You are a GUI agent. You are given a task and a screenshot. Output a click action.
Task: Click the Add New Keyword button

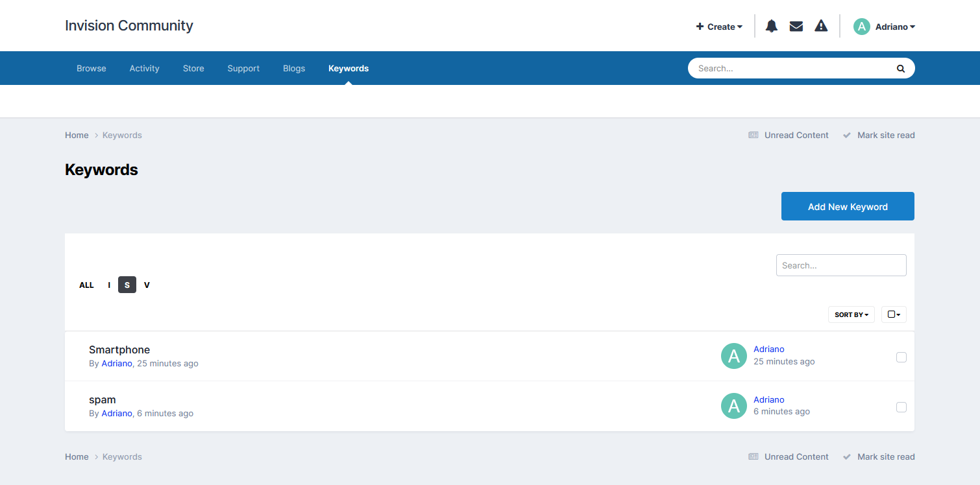click(847, 206)
